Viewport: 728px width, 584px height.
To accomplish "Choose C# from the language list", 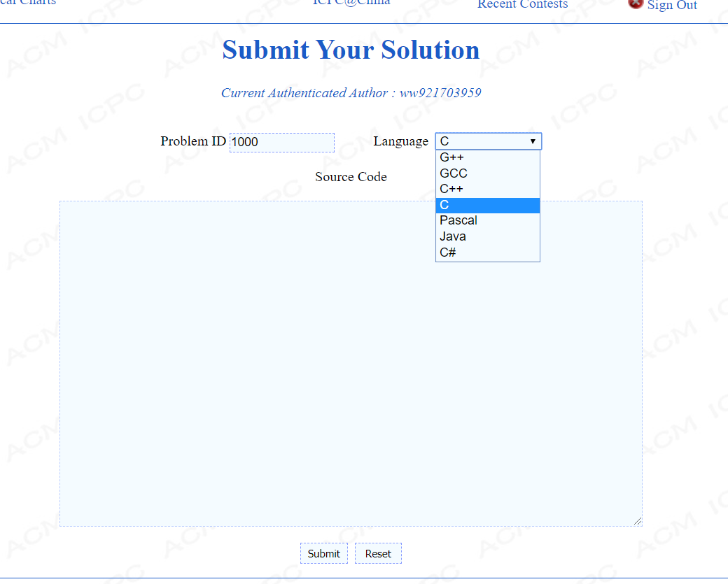I will click(x=487, y=252).
